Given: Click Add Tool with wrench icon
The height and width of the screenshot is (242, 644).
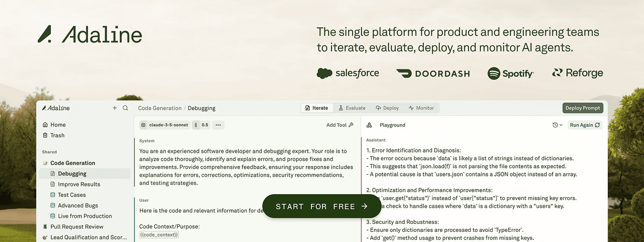Looking at the screenshot, I should tap(340, 125).
